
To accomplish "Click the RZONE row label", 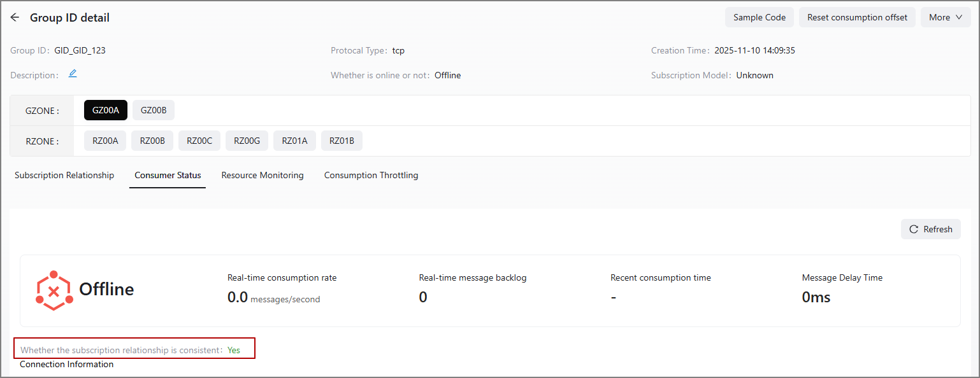I will pos(42,141).
